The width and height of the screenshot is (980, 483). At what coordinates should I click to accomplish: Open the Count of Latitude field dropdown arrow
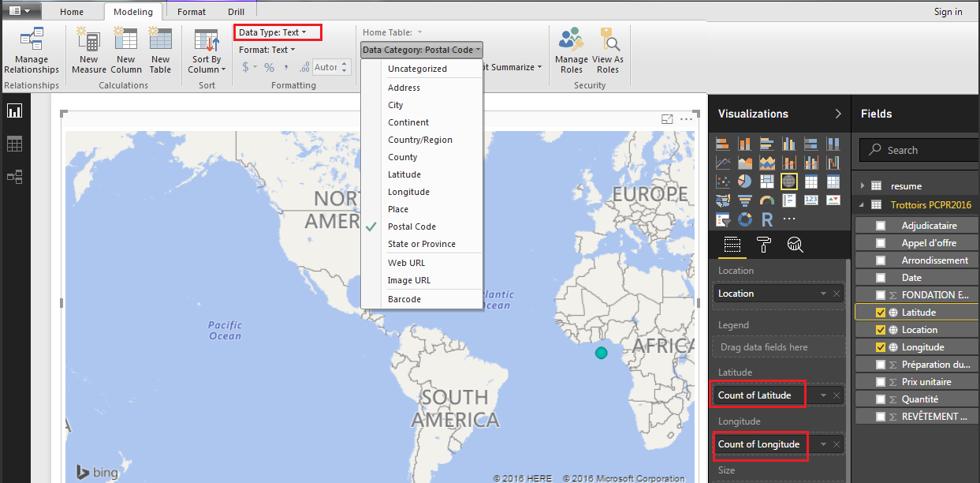click(x=824, y=395)
